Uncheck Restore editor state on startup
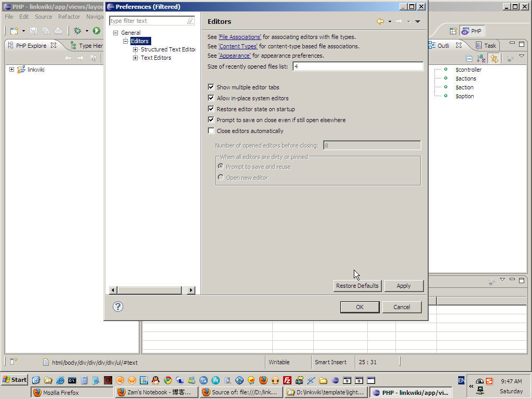532x399 pixels. click(211, 109)
